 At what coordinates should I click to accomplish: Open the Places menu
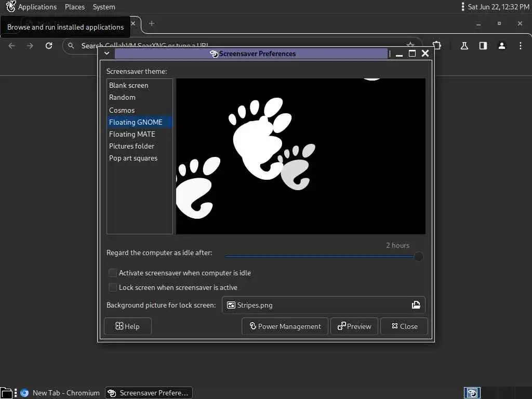tap(75, 7)
